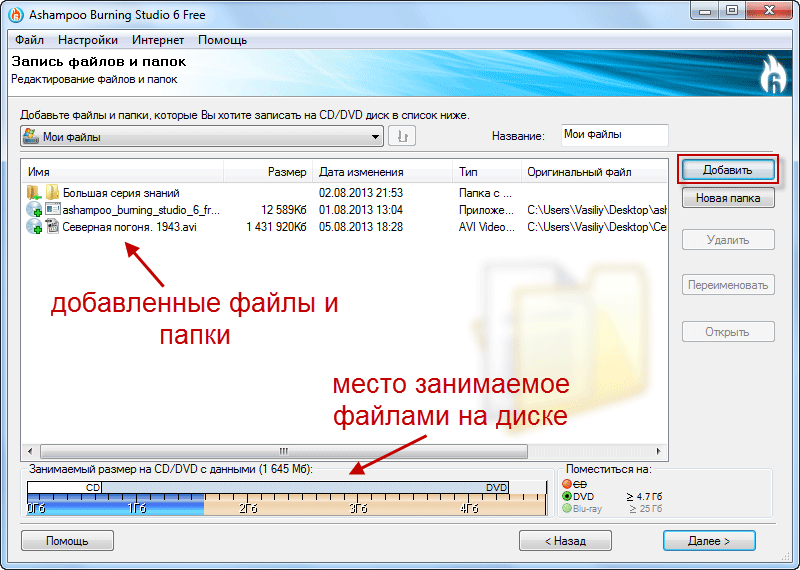Sort by the Дата изменения column header

point(383,172)
